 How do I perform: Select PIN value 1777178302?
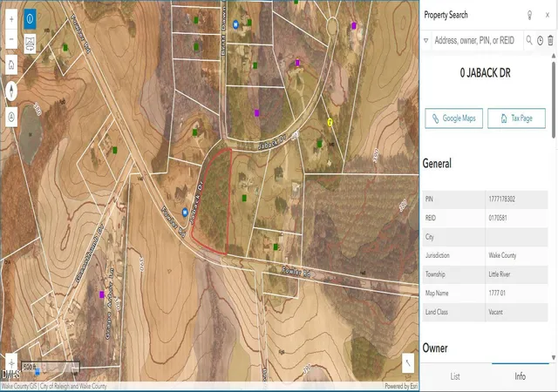(502, 199)
